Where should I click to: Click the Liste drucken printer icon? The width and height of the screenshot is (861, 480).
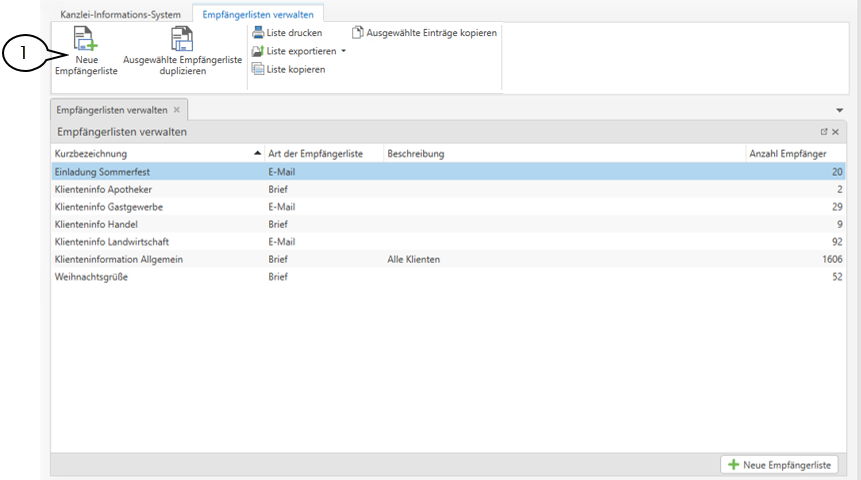click(258, 33)
